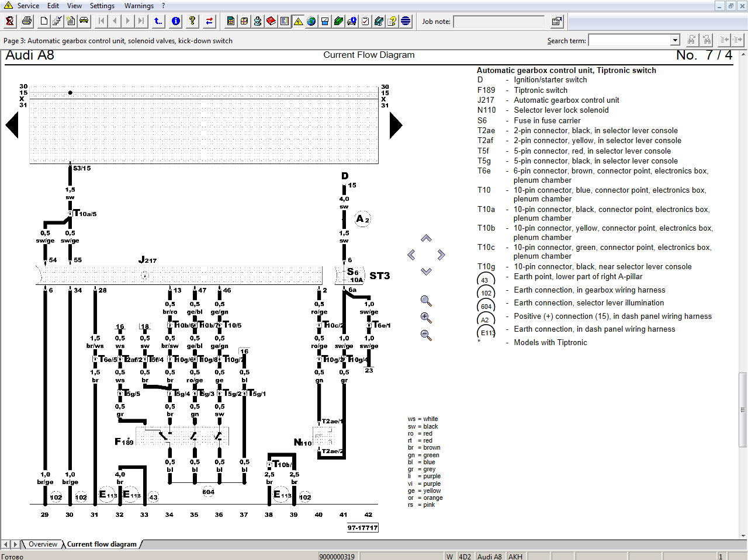The width and height of the screenshot is (748, 560).
Task: Click the Job note input field
Action: [499, 22]
